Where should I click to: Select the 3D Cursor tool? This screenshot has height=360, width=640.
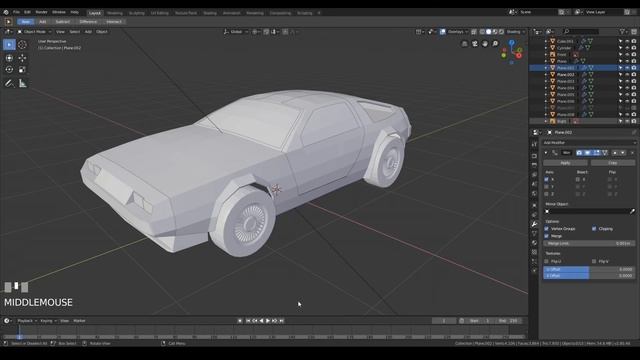coord(22,44)
